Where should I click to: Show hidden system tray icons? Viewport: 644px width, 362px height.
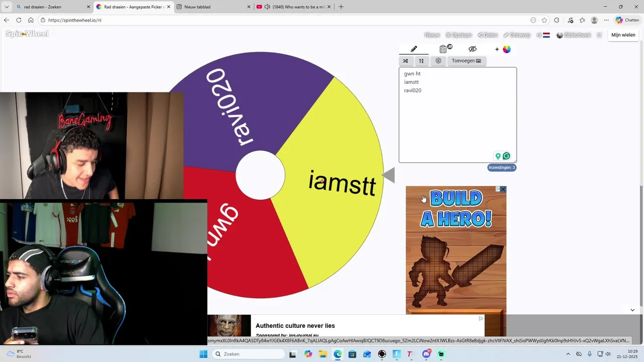[x=568, y=354]
